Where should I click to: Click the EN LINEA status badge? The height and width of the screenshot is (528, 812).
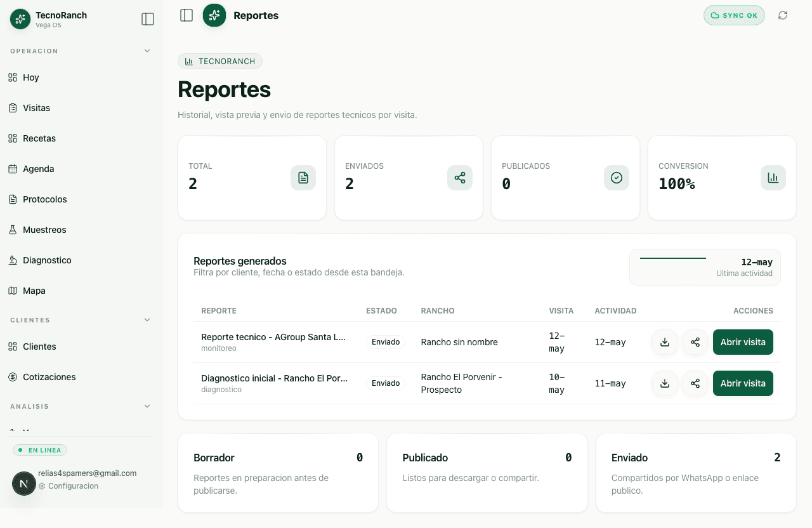tap(40, 450)
